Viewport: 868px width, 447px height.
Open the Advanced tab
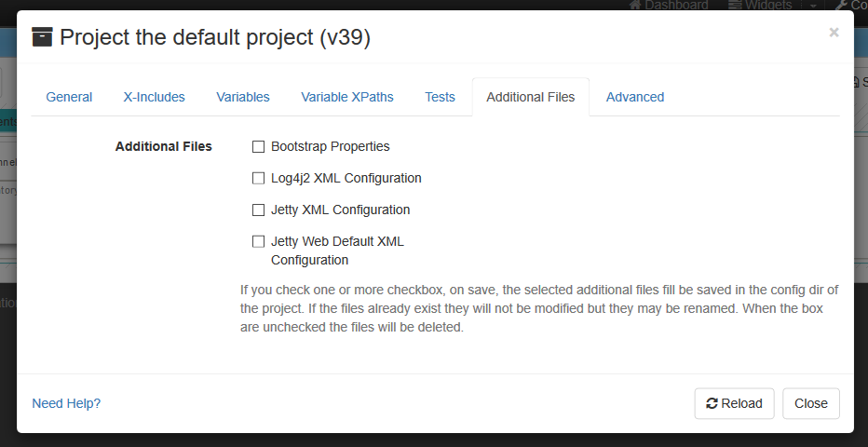635,97
